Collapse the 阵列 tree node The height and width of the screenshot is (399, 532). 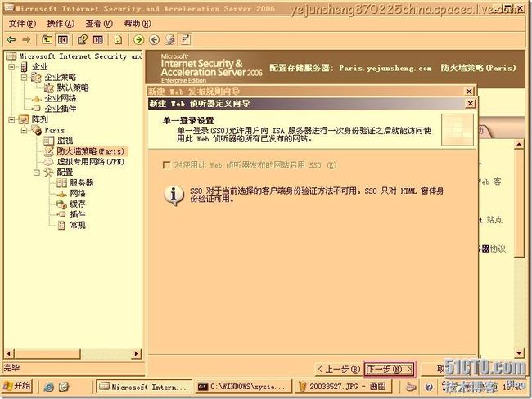[12, 119]
